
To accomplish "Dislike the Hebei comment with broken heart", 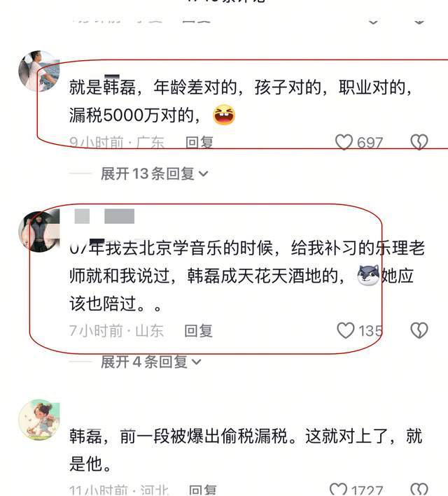I will point(419,490).
